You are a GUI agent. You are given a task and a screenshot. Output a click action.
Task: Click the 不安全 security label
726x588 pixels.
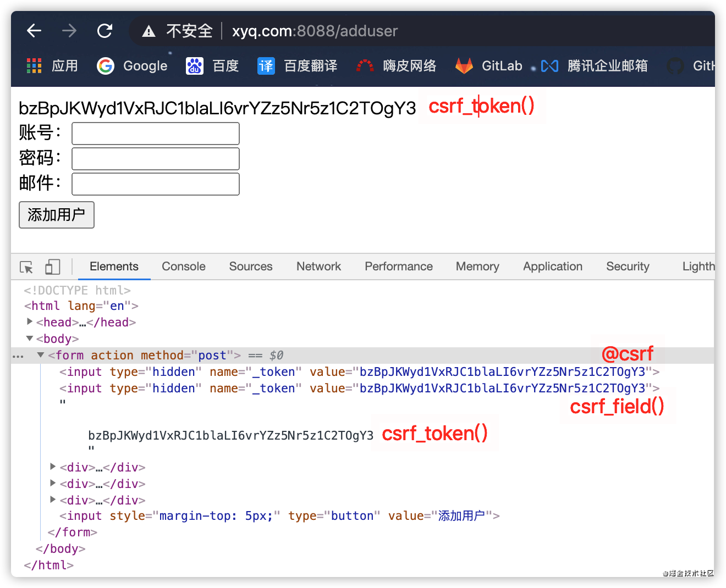tap(190, 31)
